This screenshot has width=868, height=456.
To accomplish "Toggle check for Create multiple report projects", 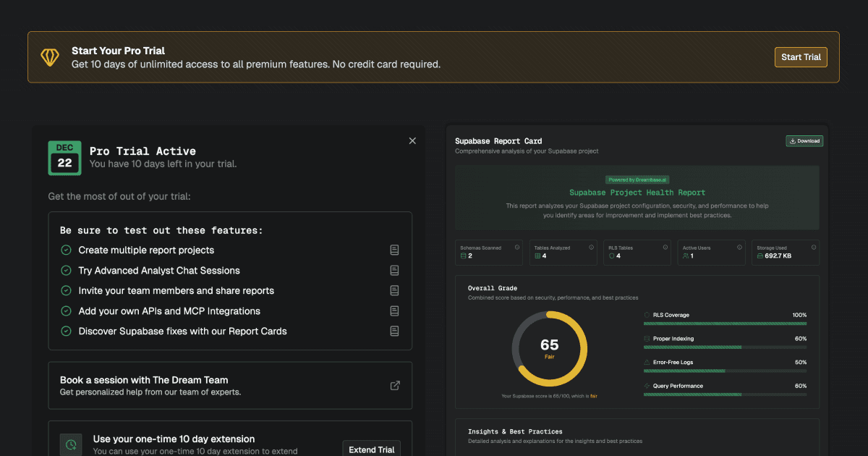I will tap(66, 250).
